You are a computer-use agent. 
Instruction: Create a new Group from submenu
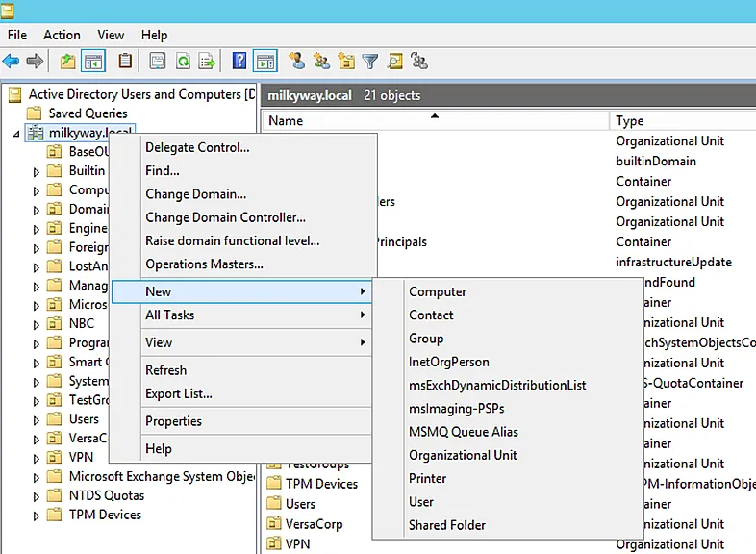508,339
